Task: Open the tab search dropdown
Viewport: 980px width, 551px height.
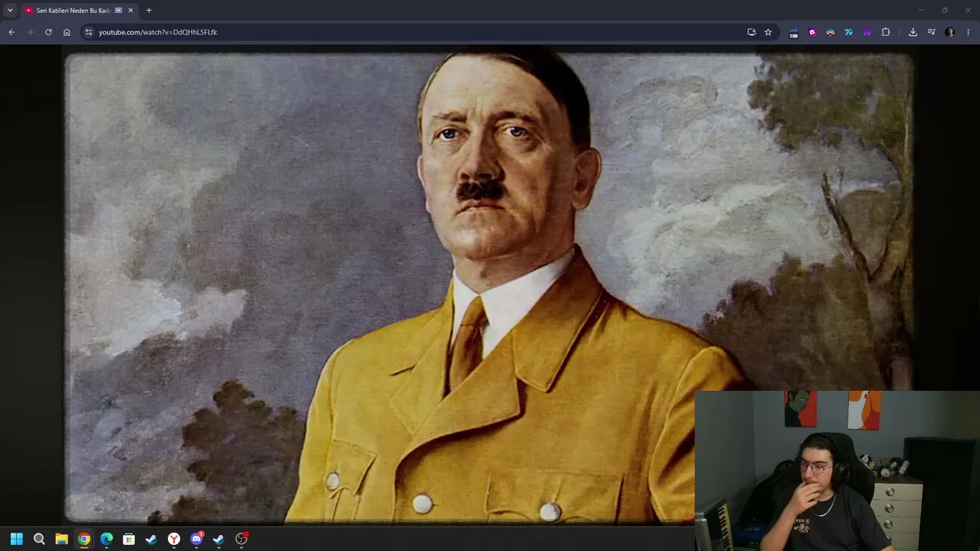Action: point(10,10)
